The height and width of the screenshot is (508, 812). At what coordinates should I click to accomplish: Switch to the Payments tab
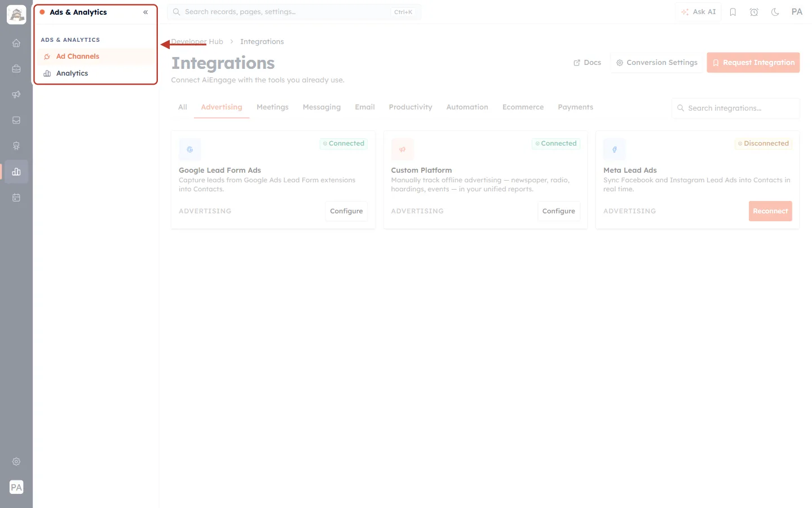[x=576, y=107]
